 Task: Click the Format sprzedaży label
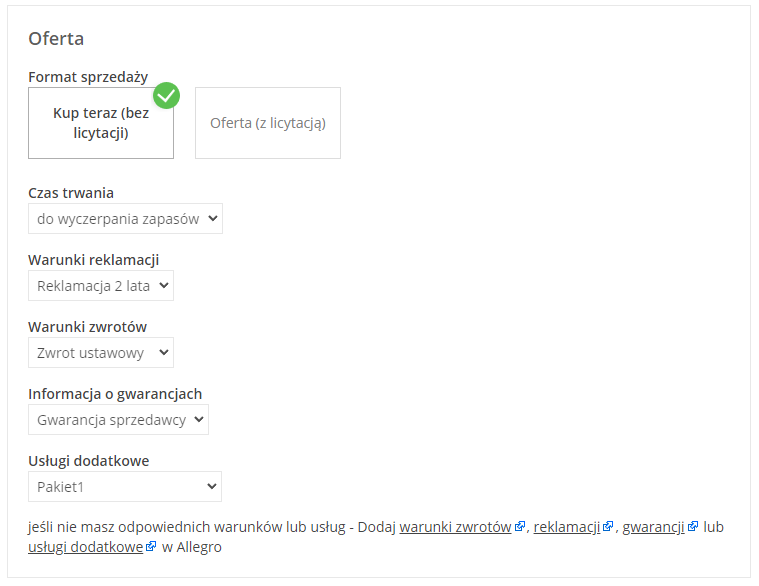pyautogui.click(x=88, y=77)
